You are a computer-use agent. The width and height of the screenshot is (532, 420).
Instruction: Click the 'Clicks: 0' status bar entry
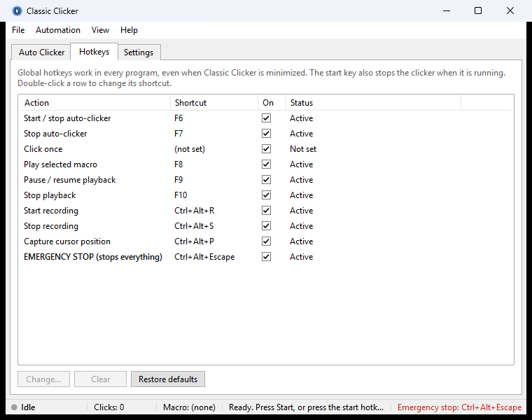click(x=109, y=407)
